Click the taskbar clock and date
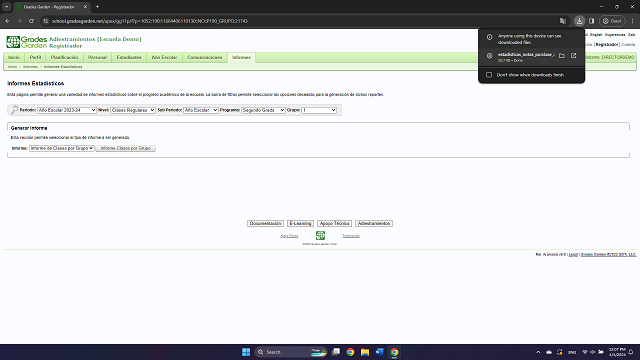 (617, 352)
